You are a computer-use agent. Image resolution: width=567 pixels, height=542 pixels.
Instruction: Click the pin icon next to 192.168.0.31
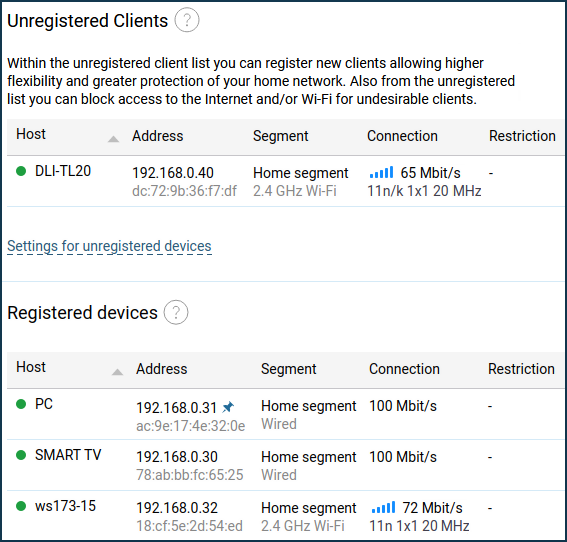228,407
